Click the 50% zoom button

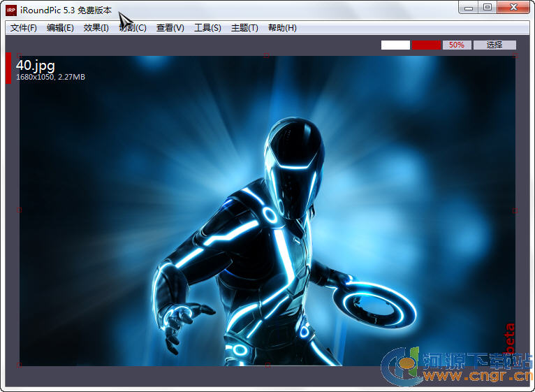point(457,45)
